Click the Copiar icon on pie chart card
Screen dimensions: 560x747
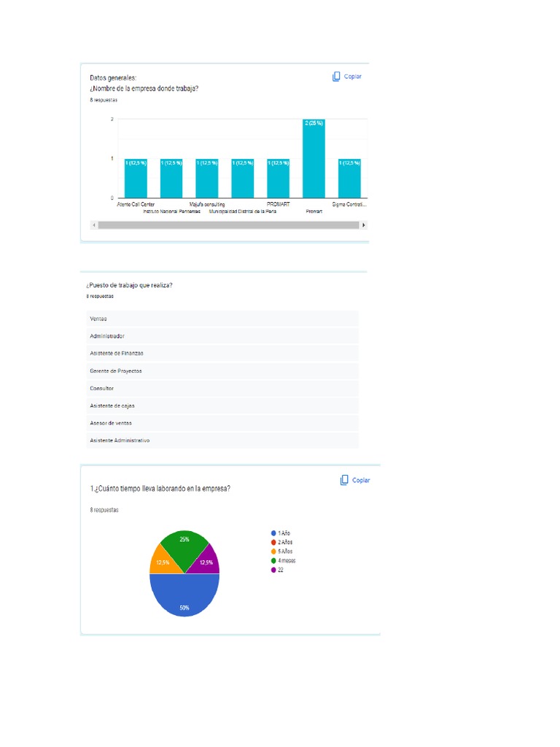pos(344,480)
